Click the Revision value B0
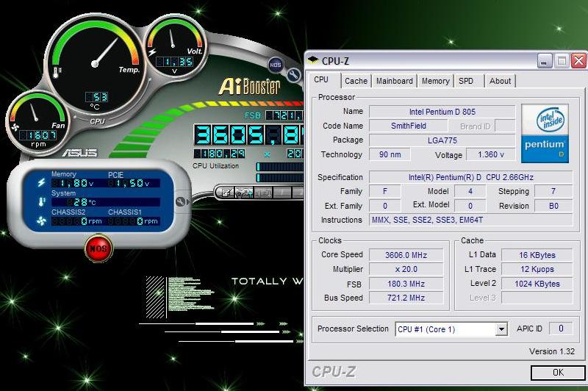The width and height of the screenshot is (588, 391). pos(553,206)
